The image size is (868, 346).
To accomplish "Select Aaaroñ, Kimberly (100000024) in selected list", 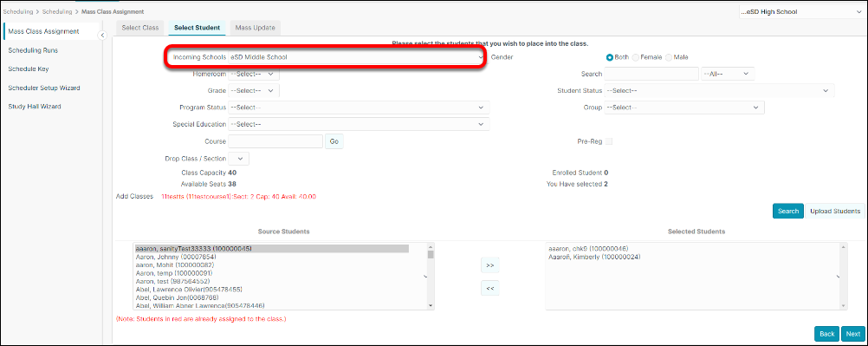I will (594, 257).
